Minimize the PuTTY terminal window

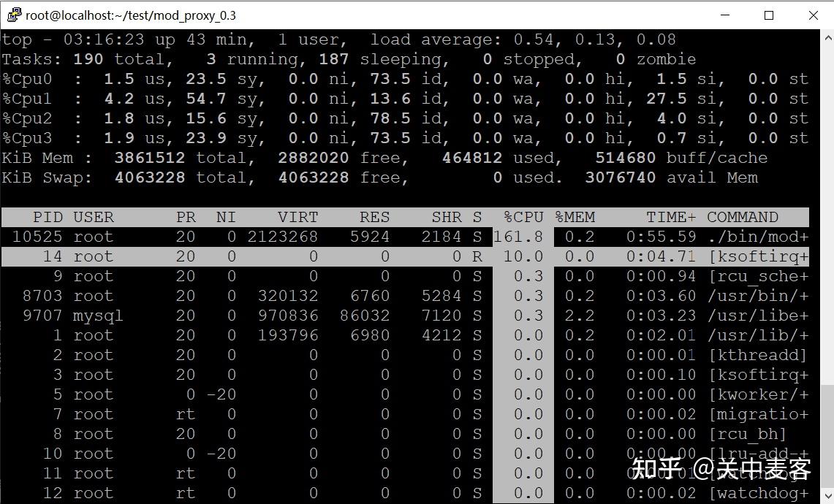[724, 15]
